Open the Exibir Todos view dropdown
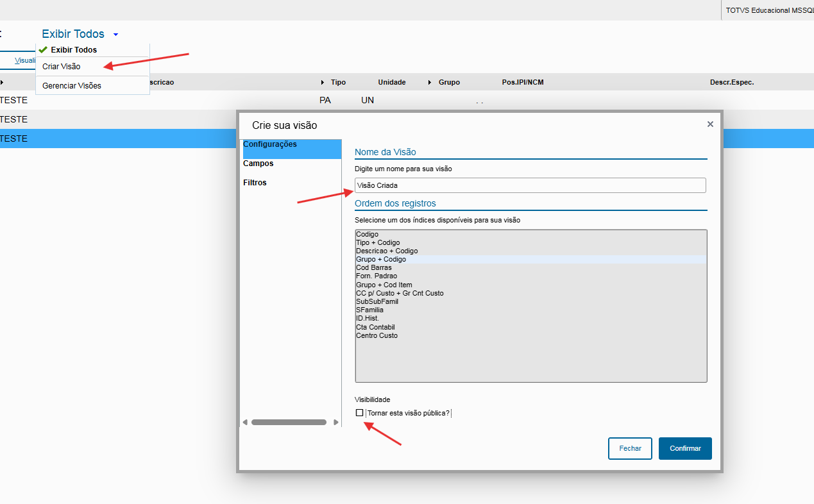 (x=80, y=34)
